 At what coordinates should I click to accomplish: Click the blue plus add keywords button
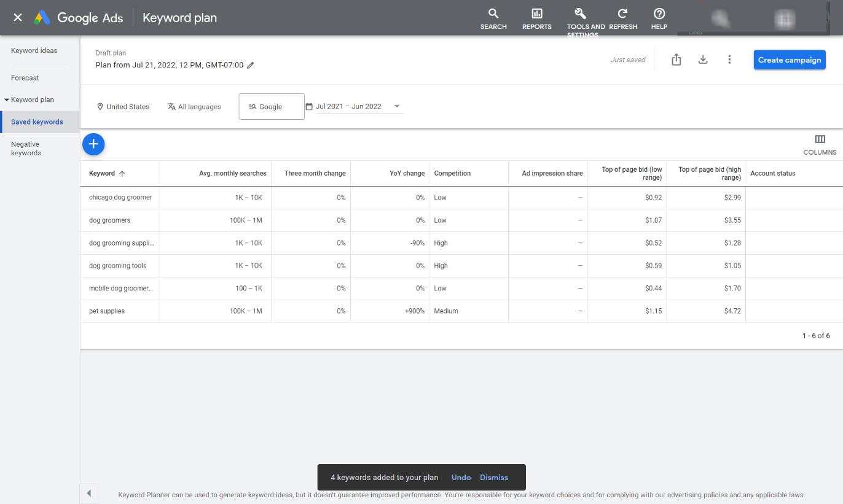tap(93, 144)
